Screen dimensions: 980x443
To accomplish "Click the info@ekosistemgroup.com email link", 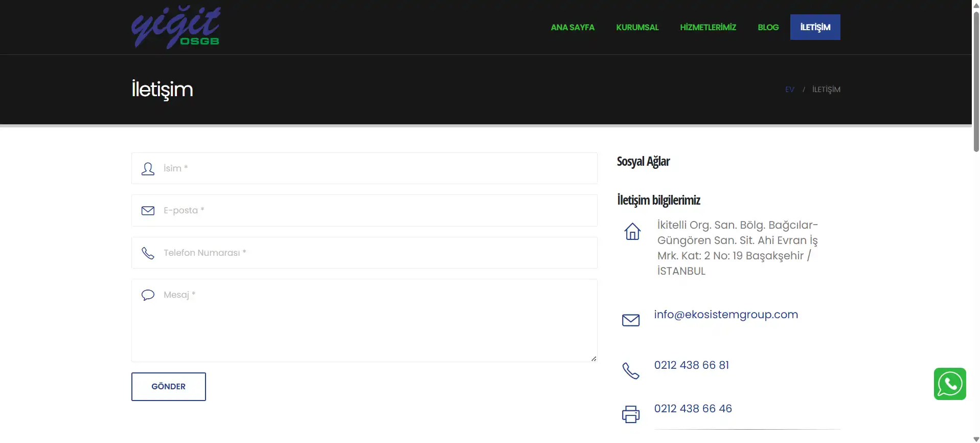I will point(726,315).
